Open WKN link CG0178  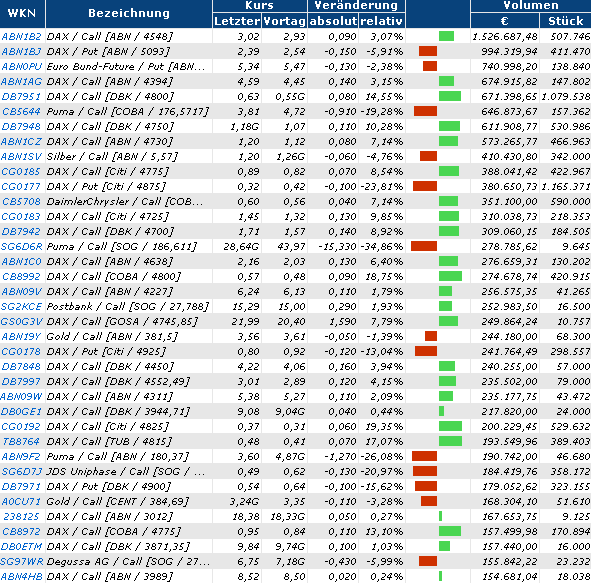pyautogui.click(x=21, y=352)
